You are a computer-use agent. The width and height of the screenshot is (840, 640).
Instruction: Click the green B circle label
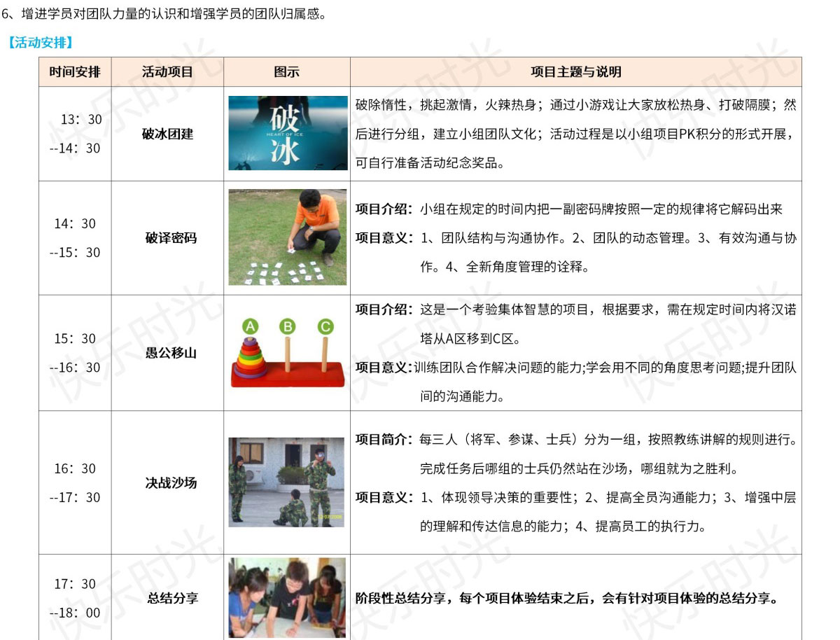tap(287, 326)
